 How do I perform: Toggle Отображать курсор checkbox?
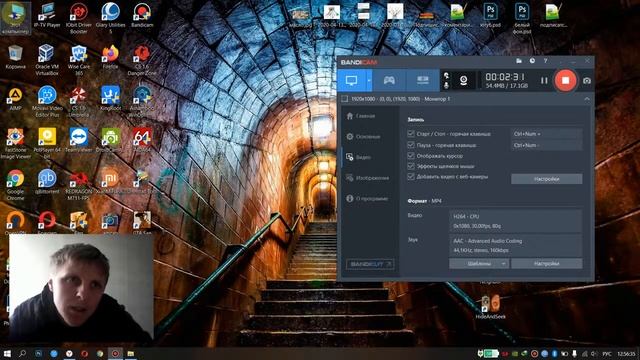click(411, 156)
